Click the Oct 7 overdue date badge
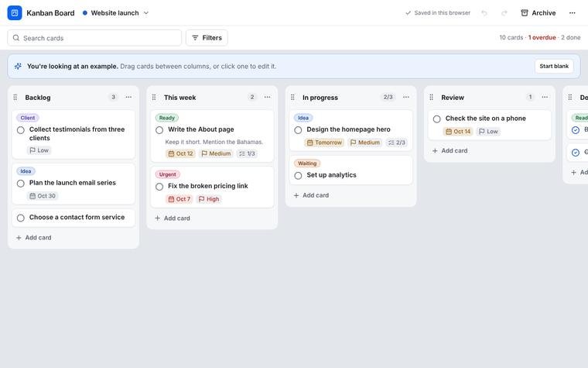The height and width of the screenshot is (368, 588). click(x=179, y=199)
